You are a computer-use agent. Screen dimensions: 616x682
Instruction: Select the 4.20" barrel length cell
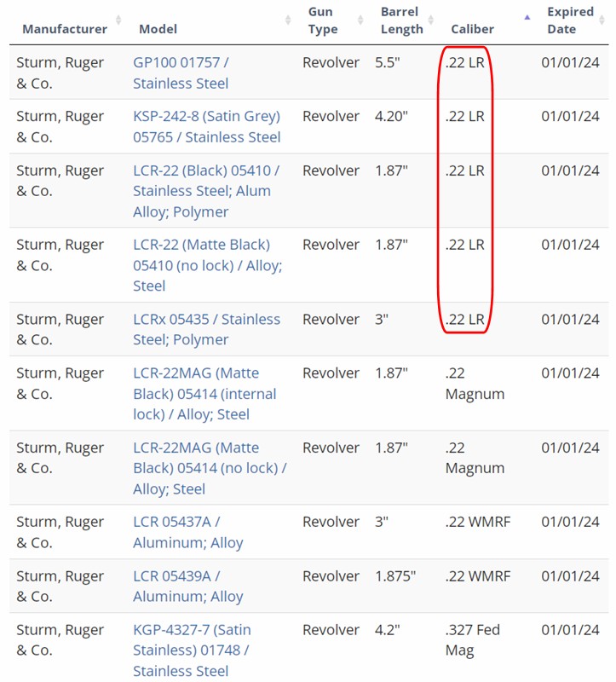tap(391, 116)
